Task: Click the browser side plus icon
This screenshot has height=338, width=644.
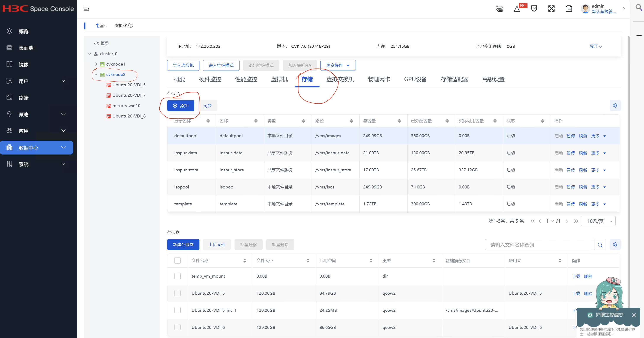Action: click(639, 36)
